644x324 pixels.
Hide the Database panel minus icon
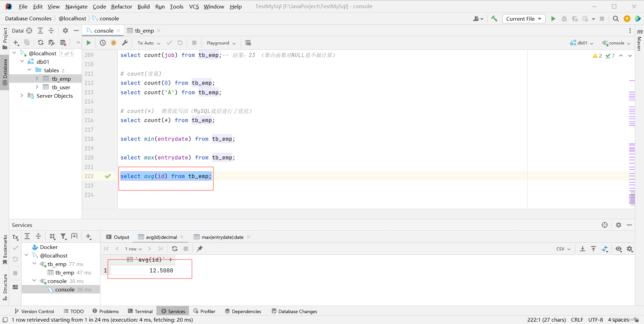(x=76, y=31)
